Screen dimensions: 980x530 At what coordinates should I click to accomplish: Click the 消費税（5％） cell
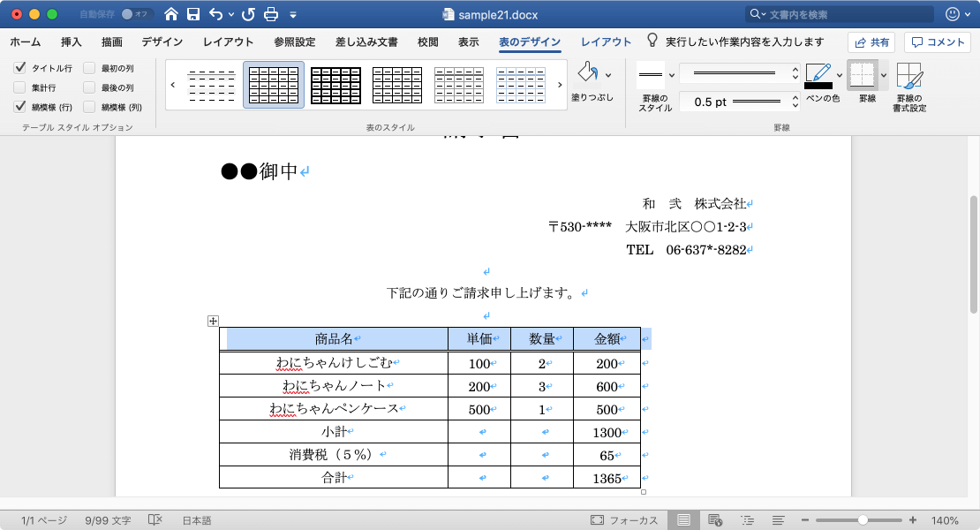pyautogui.click(x=334, y=455)
